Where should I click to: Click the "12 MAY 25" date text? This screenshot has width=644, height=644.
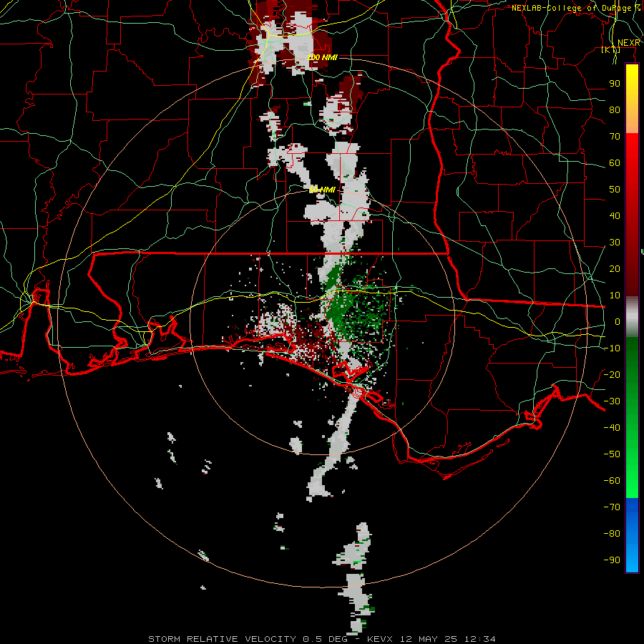429,639
